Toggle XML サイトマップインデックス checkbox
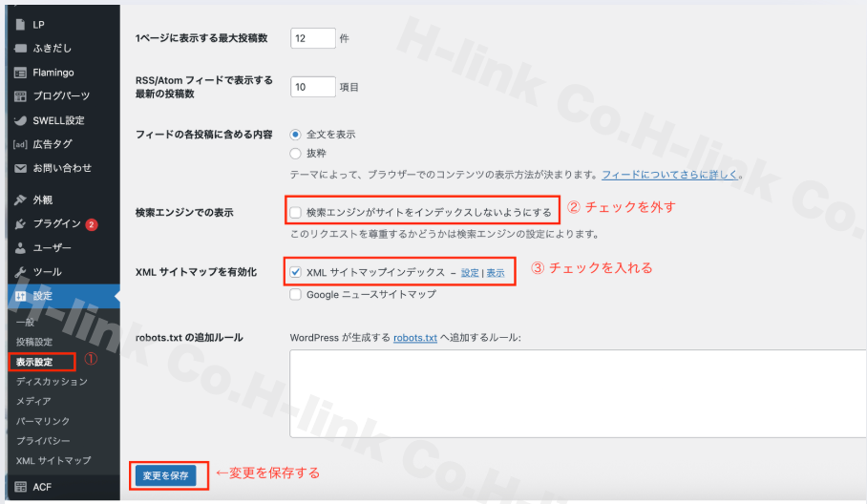Viewport: 867px width, 504px height. point(296,272)
